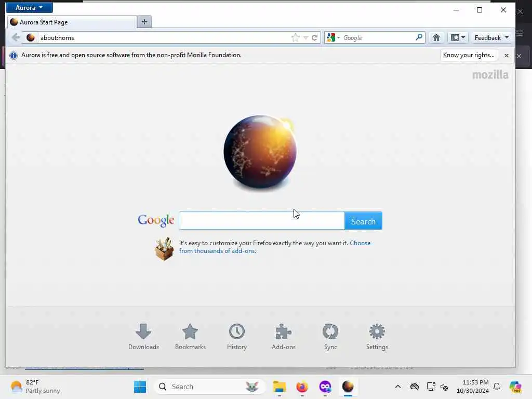Select the Aurora Start Page tab
532x399 pixels.
(72, 22)
